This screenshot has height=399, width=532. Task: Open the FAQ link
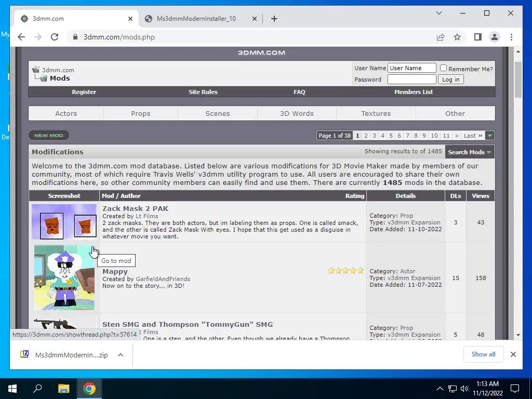click(x=299, y=92)
